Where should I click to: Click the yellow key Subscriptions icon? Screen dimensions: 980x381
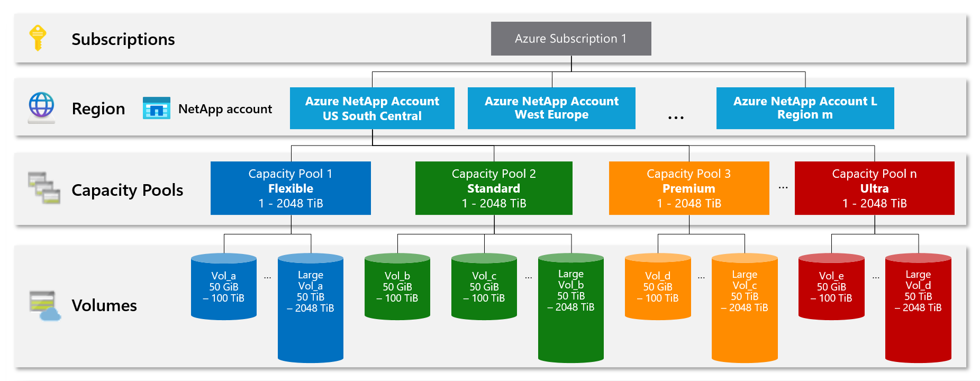(x=38, y=38)
